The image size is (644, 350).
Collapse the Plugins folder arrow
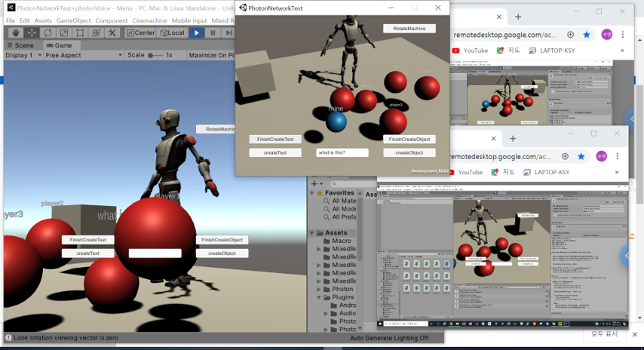pos(319,297)
